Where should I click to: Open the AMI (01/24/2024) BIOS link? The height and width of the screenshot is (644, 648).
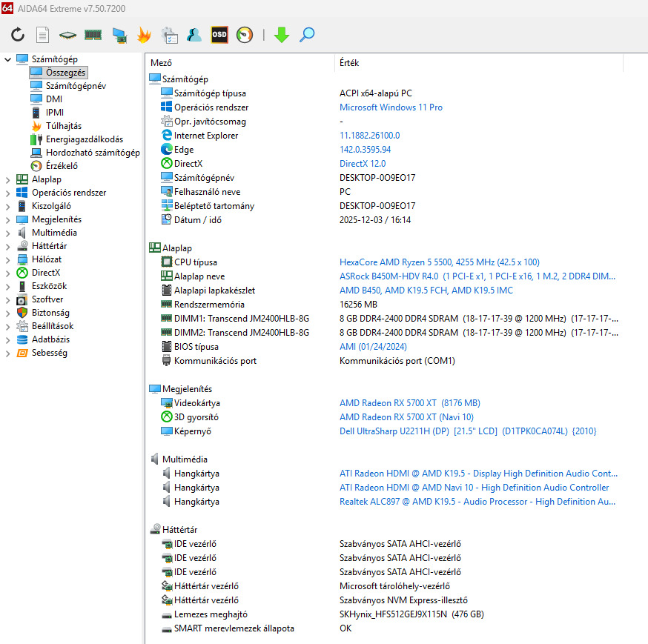click(373, 347)
